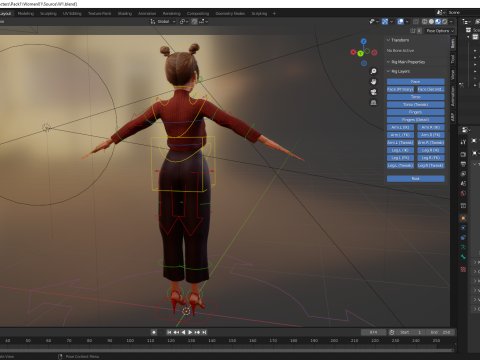Switch to Geometry Nodes workspace tab
The width and height of the screenshot is (480, 360).
230,14
